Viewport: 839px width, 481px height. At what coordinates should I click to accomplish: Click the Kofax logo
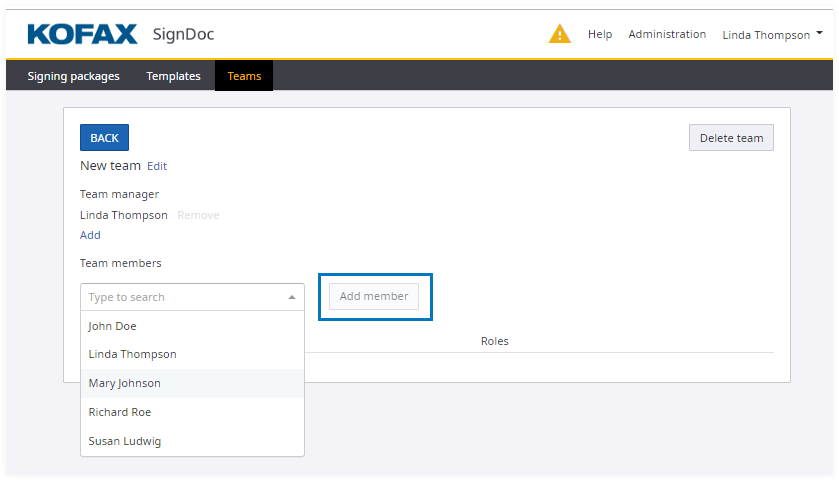[82, 34]
